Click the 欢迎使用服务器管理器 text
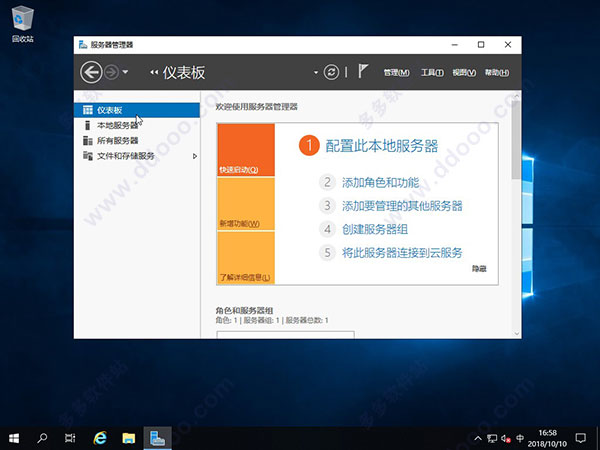600x450 pixels. [256, 107]
